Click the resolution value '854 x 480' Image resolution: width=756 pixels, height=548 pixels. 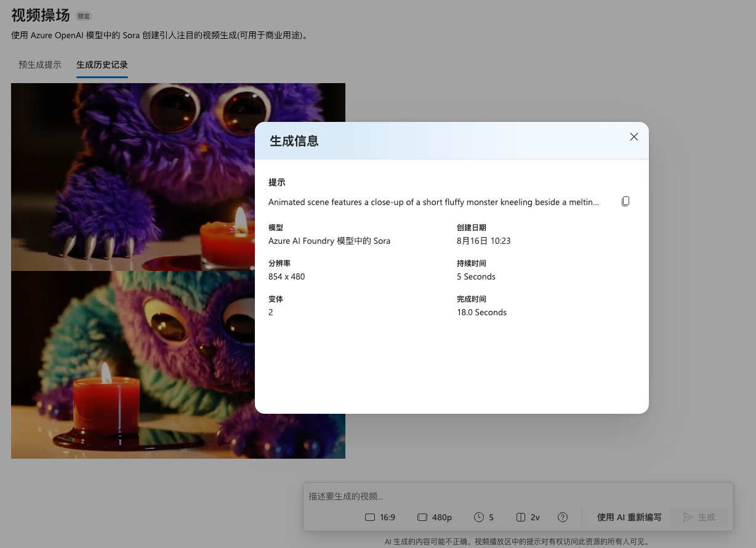[287, 276]
